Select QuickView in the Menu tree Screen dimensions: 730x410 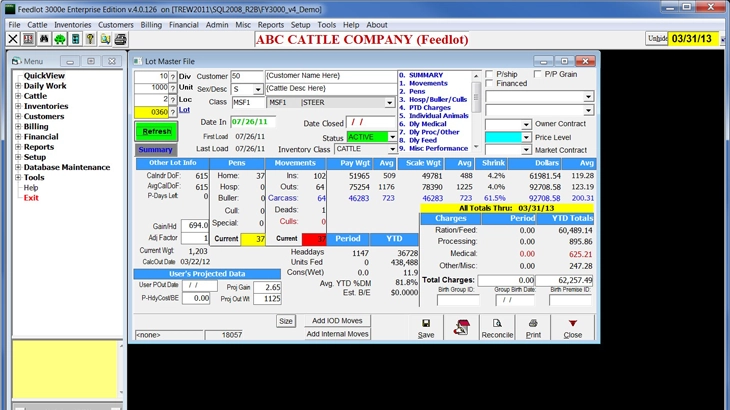44,75
